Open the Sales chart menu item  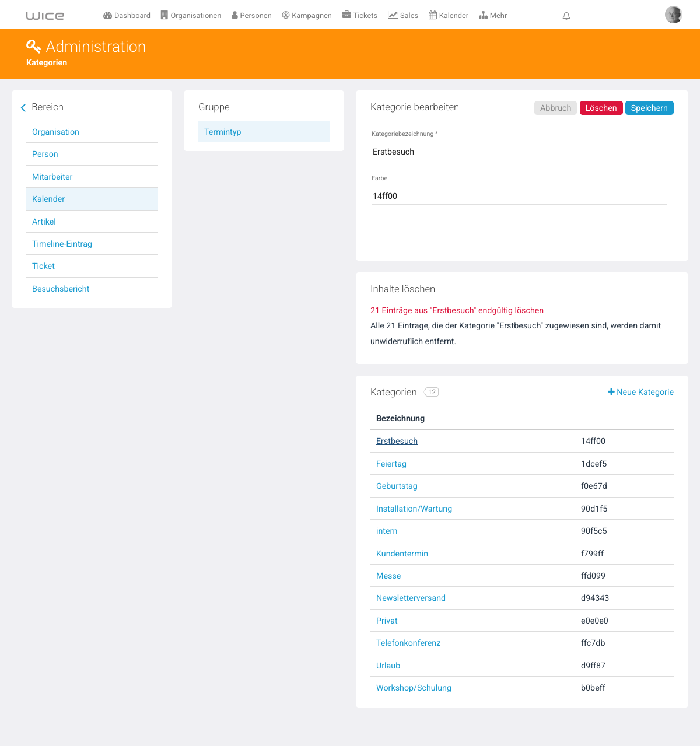point(403,15)
